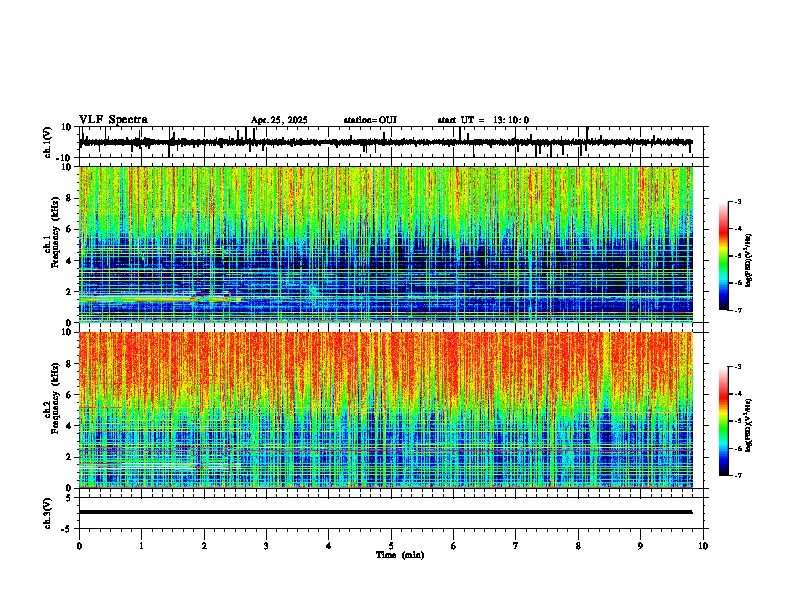Viewport: 792px width, 612px height.
Task: Click the ch.2 colorbar log(PSD) label
Action: [x=749, y=425]
